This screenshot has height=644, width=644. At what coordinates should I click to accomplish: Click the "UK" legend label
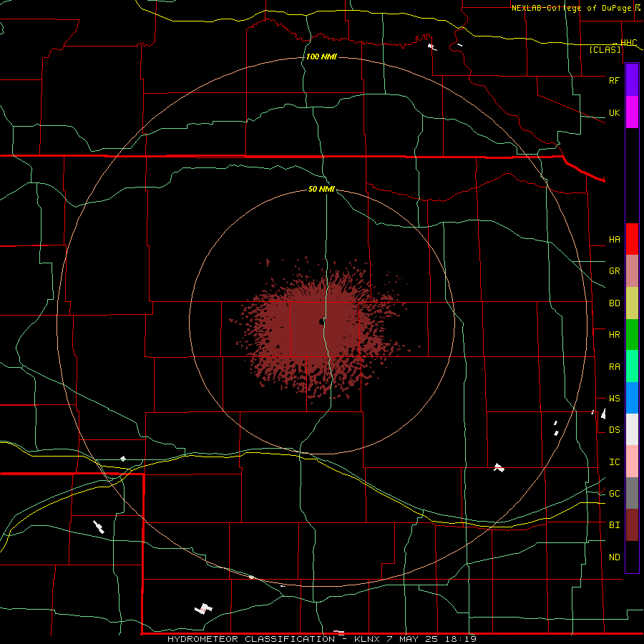tap(614, 113)
